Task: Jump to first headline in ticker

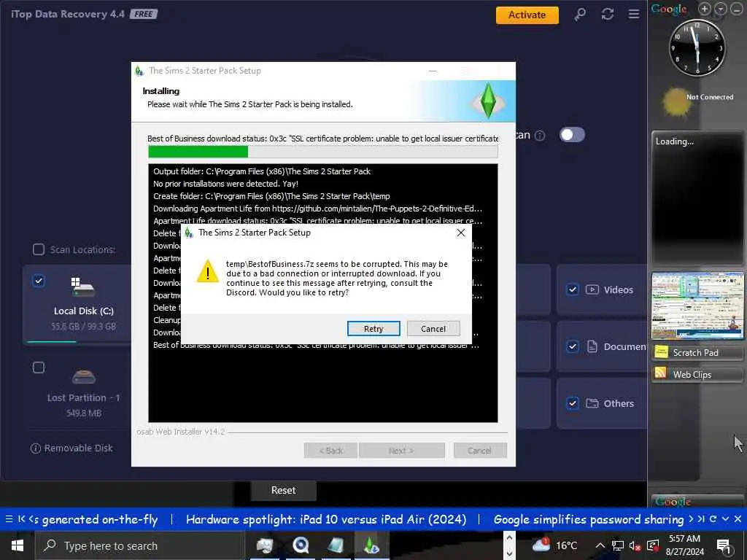Action: coord(21,519)
